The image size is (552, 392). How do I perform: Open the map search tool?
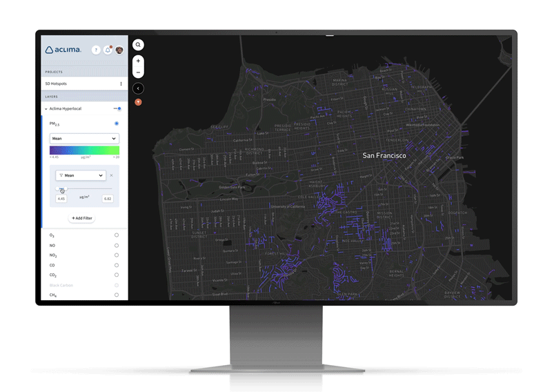pos(138,45)
